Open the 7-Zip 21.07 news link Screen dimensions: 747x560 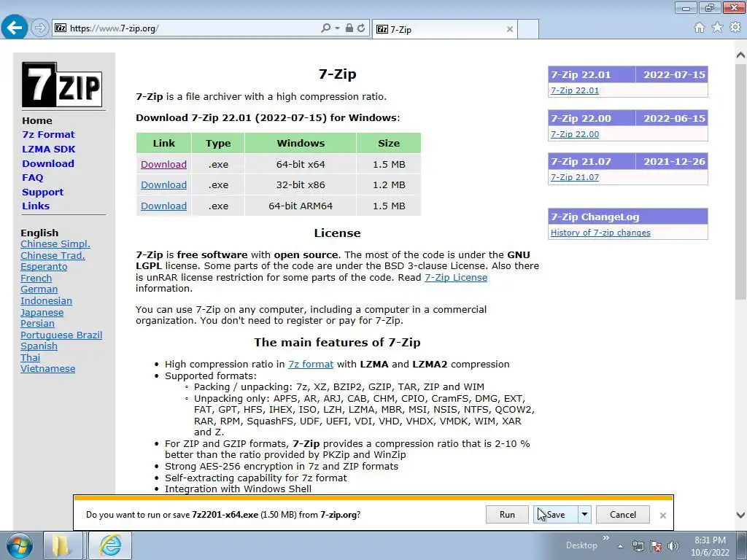[x=575, y=177]
